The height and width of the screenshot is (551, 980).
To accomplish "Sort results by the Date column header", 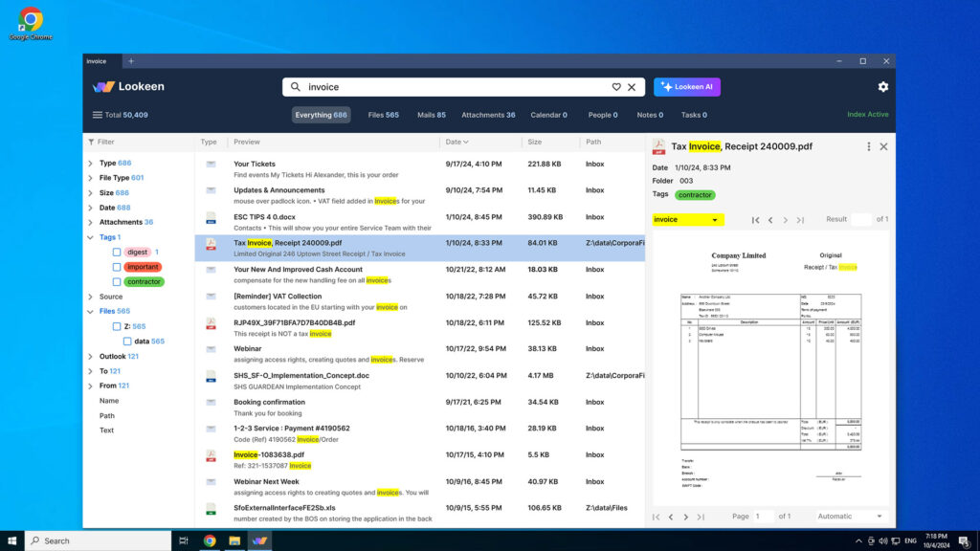I will coord(457,142).
